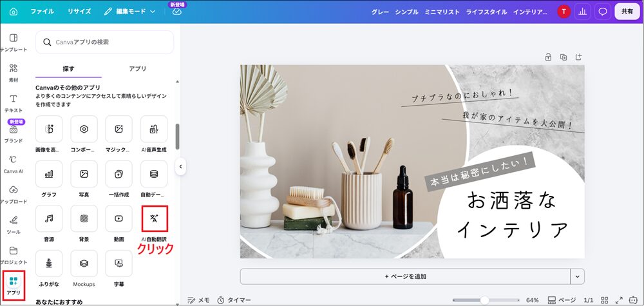
Task: Open the ページ pages view button
Action: coord(562,300)
